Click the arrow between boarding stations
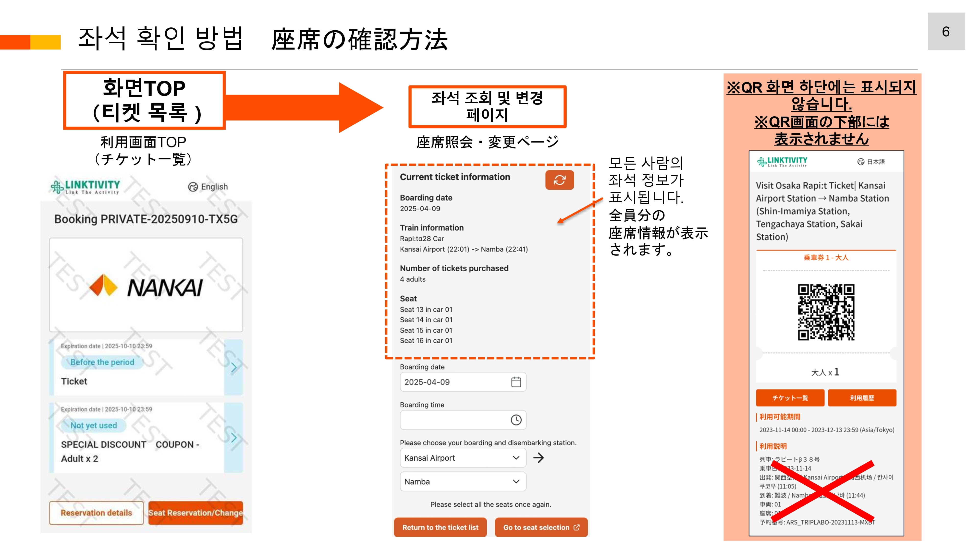Screen dimensions: 980x551 pyautogui.click(x=538, y=458)
